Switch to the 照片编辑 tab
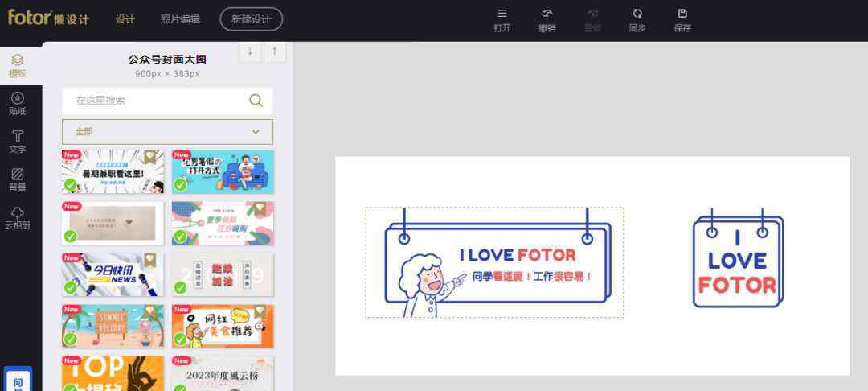Viewport: 868px width, 391px height. (180, 19)
